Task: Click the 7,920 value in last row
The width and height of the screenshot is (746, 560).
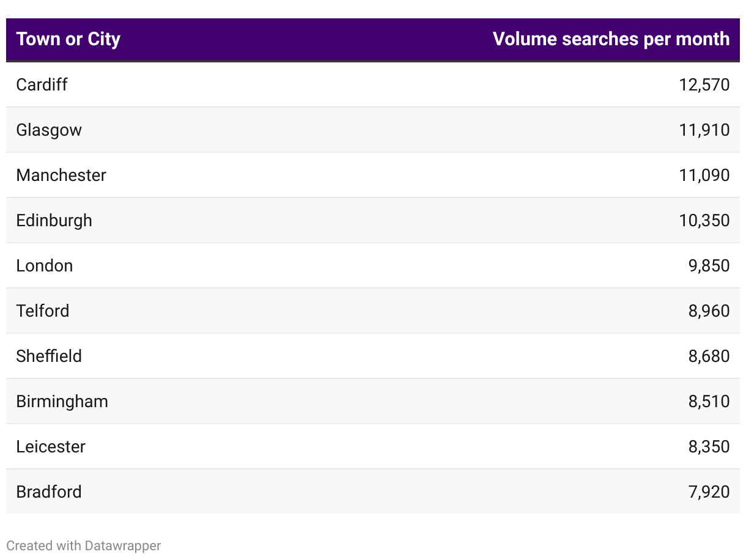Action: point(709,492)
